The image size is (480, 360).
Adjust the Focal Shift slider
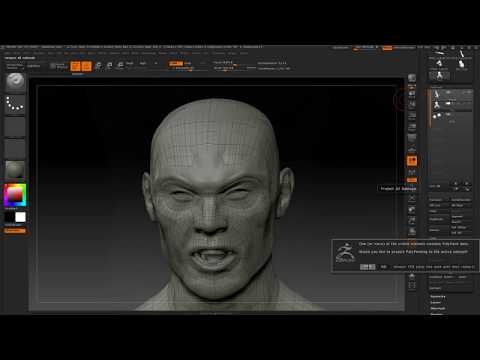(x=227, y=63)
